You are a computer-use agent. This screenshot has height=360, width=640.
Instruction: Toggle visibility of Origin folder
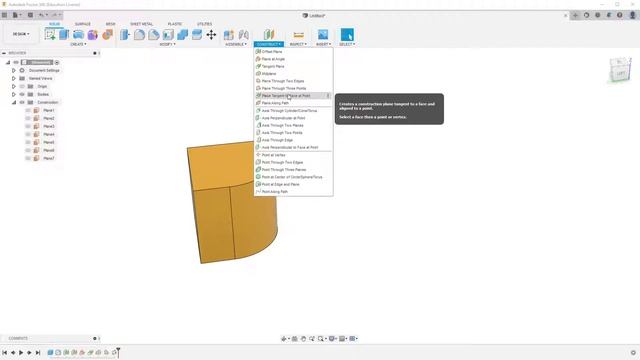22,86
